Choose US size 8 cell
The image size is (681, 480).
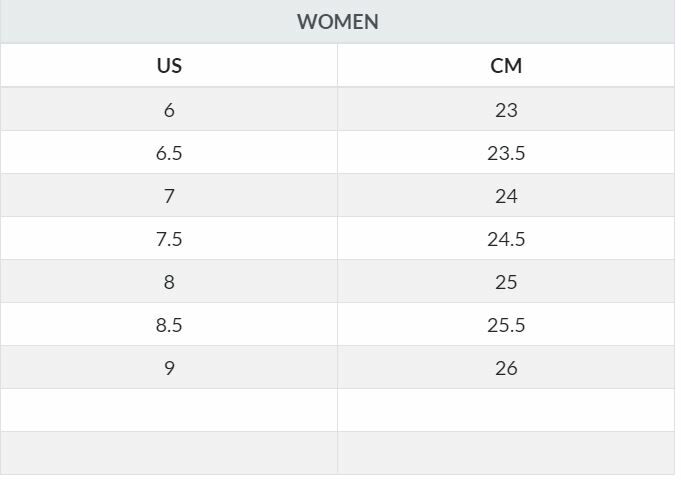[169, 281]
